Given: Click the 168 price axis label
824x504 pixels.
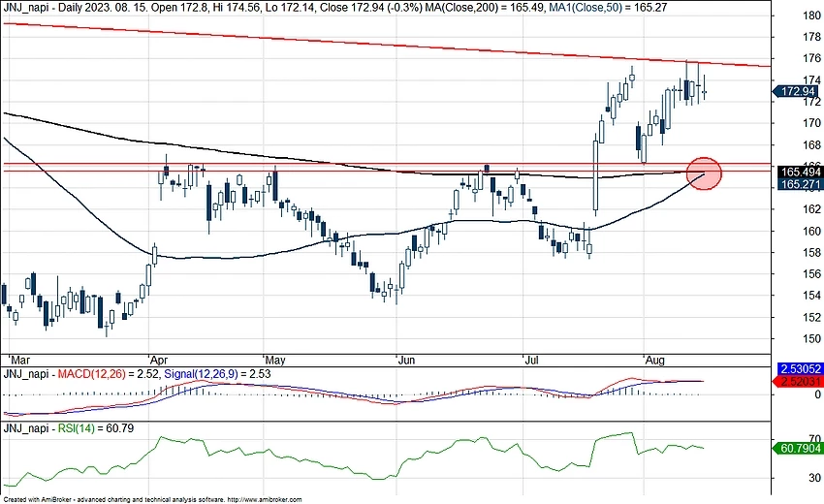Looking at the screenshot, I should tap(812, 145).
